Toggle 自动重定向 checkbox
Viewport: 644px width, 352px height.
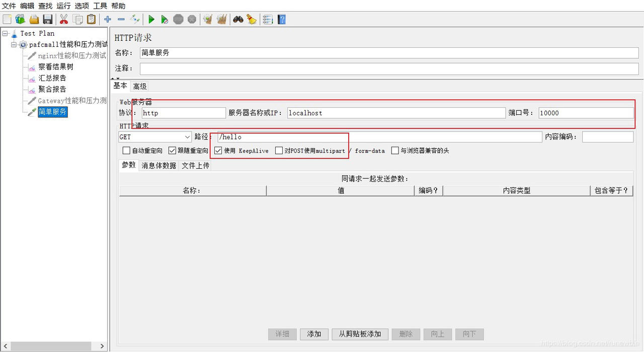(x=127, y=151)
